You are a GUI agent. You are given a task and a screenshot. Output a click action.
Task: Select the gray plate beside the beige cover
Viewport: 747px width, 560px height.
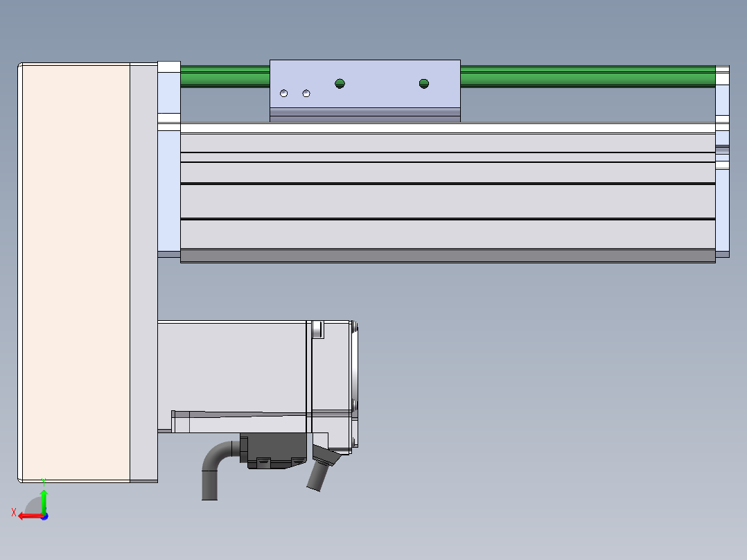(x=144, y=272)
